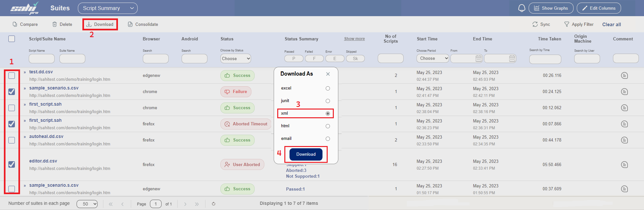Check the test.dd.csv row checkbox

[x=12, y=76]
